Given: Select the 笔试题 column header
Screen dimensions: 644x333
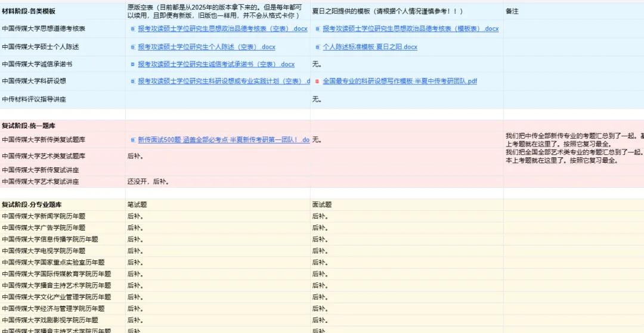Looking at the screenshot, I should (218, 205).
